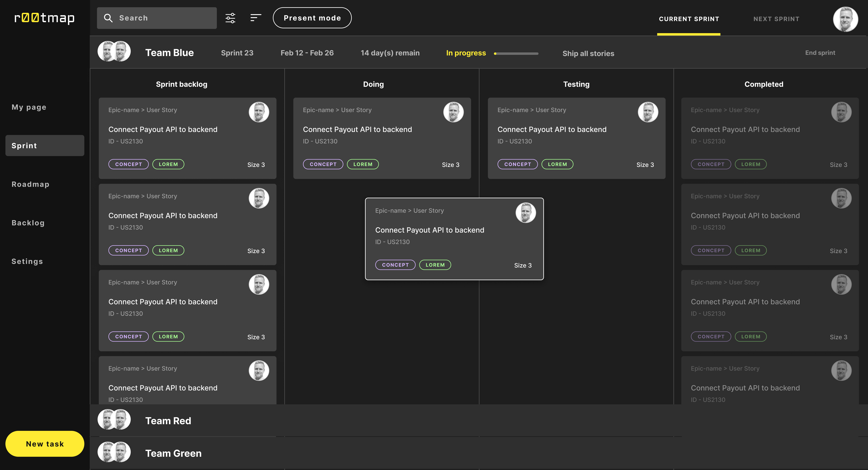
Task: Open Setings from the sidebar
Action: click(x=27, y=262)
